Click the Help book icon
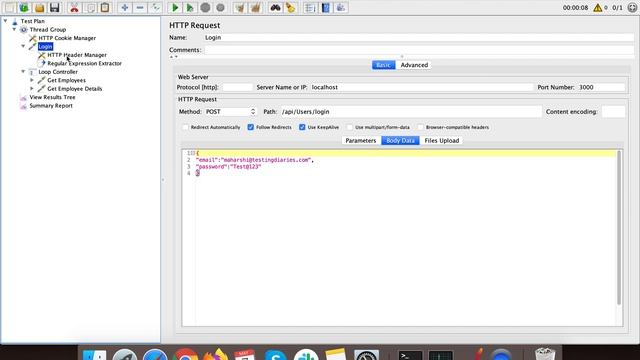Viewport: 640px width, 360px height. (326, 7)
